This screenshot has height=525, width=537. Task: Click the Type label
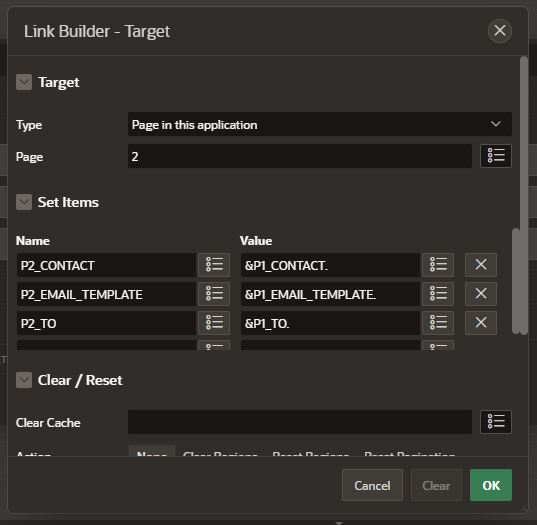point(29,125)
